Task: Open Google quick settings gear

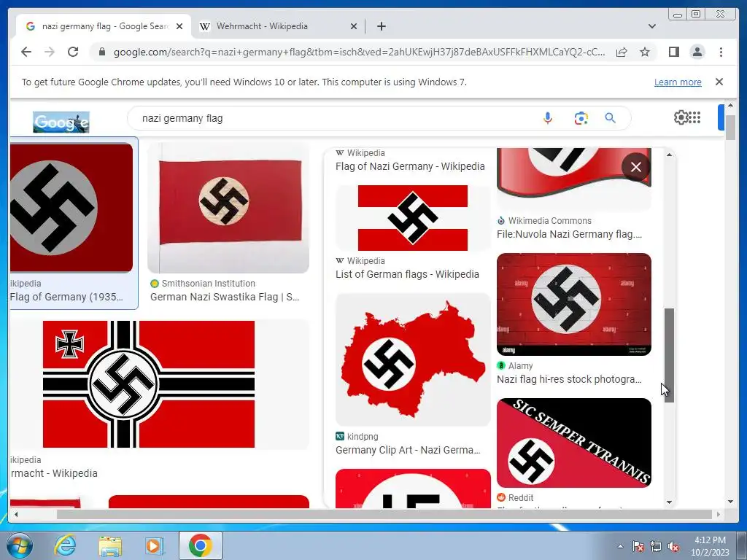Action: [x=681, y=117]
